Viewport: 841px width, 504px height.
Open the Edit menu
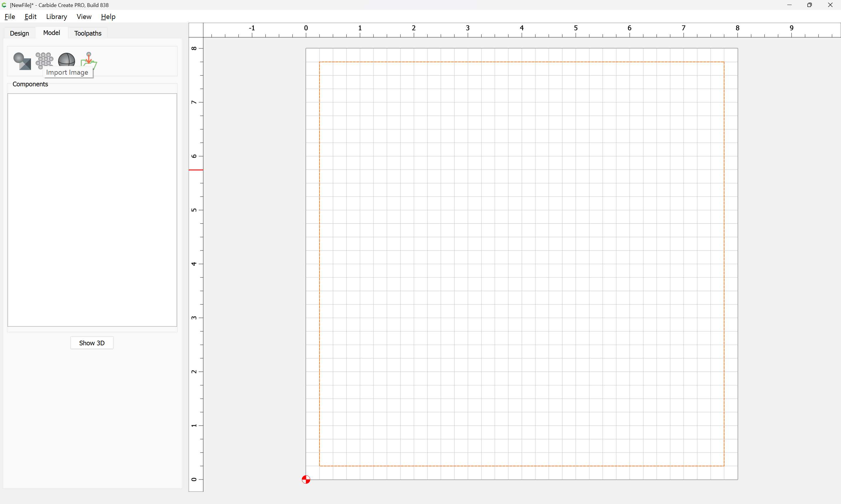pos(30,17)
